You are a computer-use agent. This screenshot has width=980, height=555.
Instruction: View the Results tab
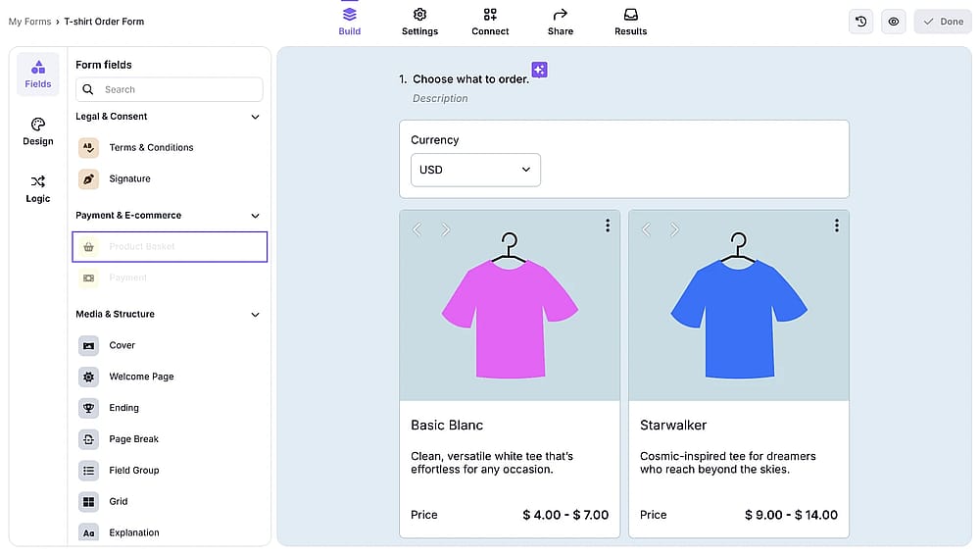[630, 22]
